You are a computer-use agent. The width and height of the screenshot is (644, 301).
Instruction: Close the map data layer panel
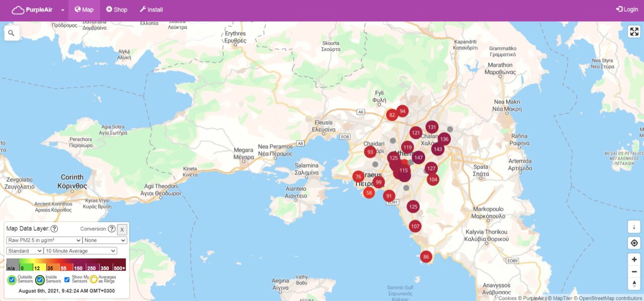pos(122,230)
